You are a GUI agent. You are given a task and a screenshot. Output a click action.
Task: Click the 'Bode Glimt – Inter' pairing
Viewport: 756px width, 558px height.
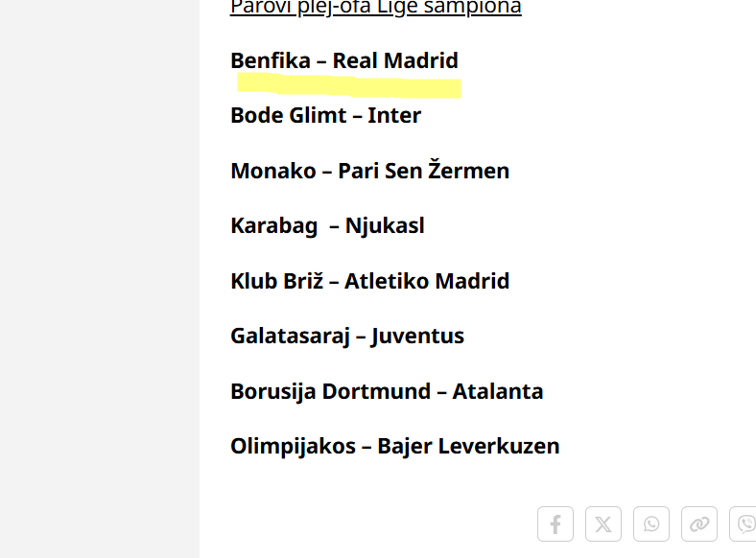coord(325,116)
